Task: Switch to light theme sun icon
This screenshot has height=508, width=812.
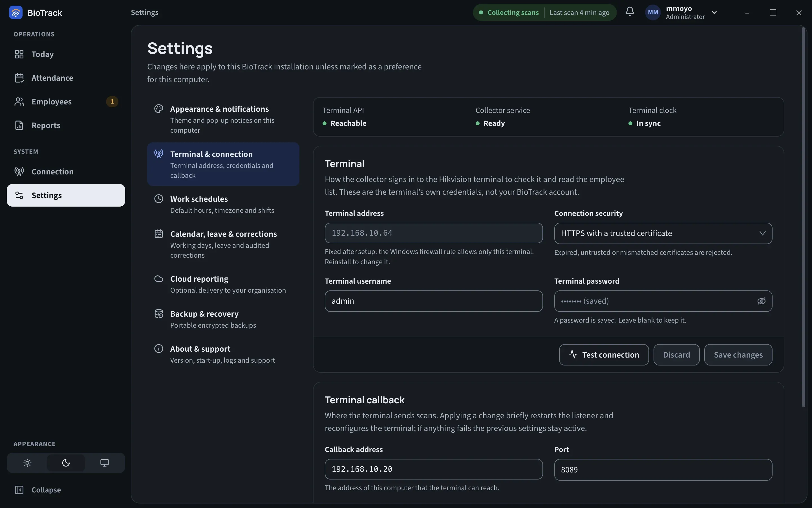Action: [28, 463]
